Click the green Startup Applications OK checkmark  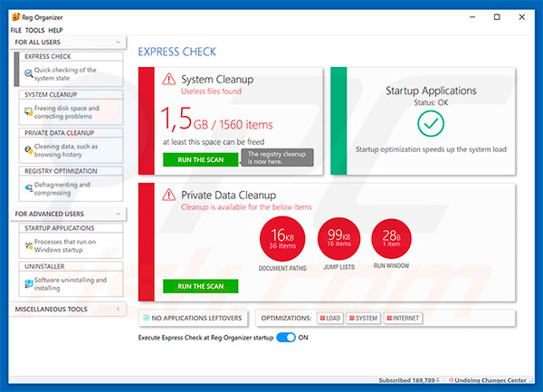[x=431, y=123]
